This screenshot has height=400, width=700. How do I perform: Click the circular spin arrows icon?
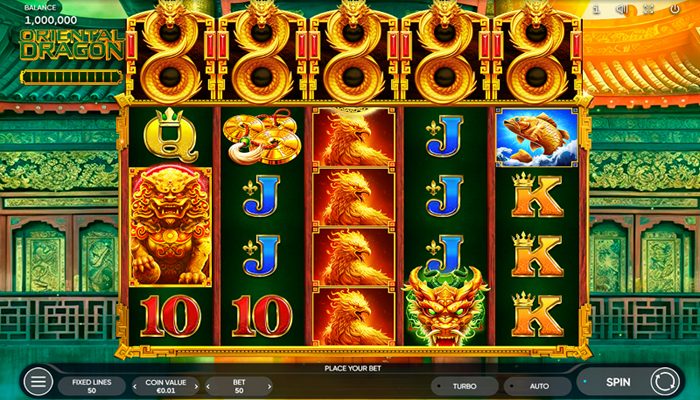pos(664,382)
